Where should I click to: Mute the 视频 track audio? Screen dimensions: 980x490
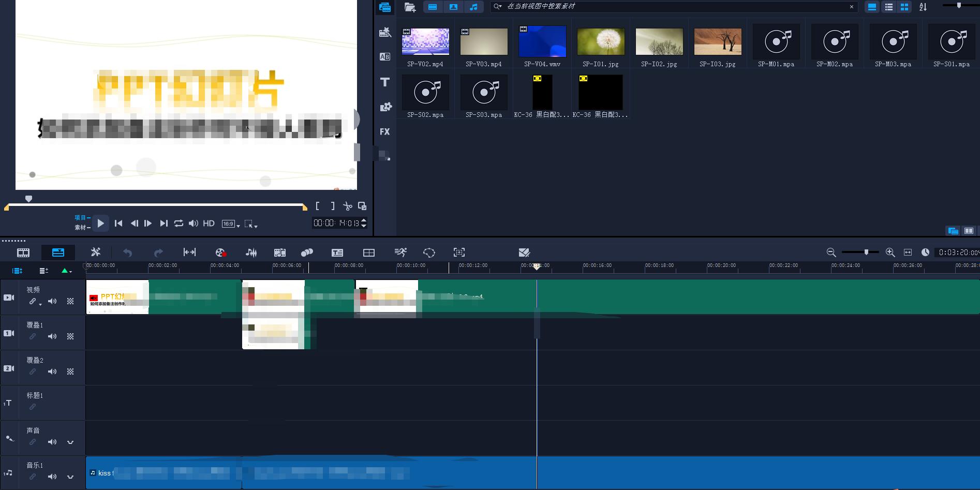52,301
